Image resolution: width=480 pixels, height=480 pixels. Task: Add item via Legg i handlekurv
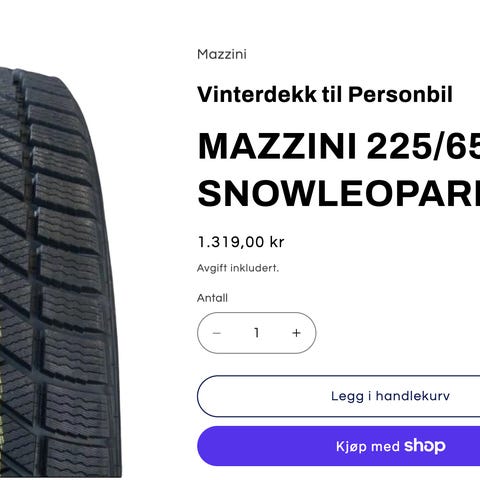pos(339,396)
